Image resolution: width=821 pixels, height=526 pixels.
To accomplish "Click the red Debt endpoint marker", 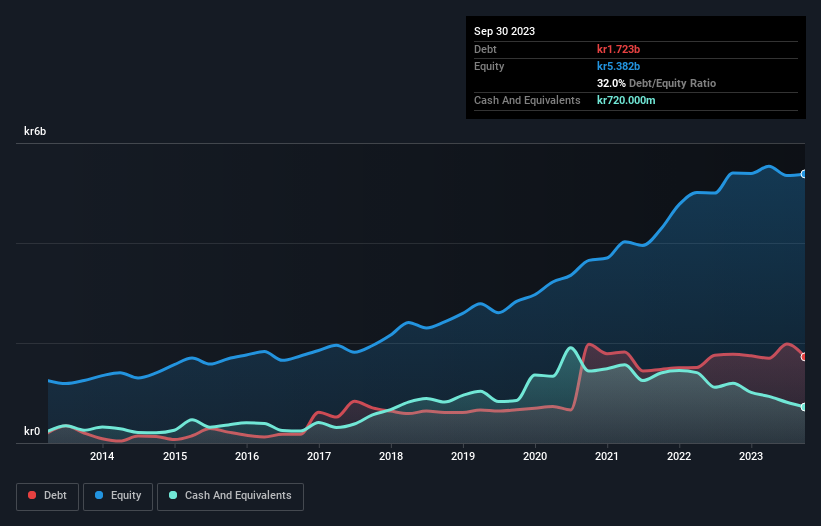I will point(804,357).
